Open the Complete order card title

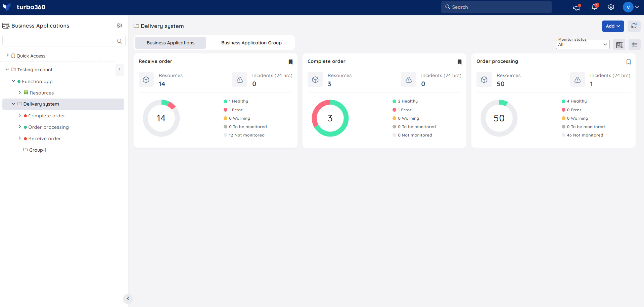point(326,61)
